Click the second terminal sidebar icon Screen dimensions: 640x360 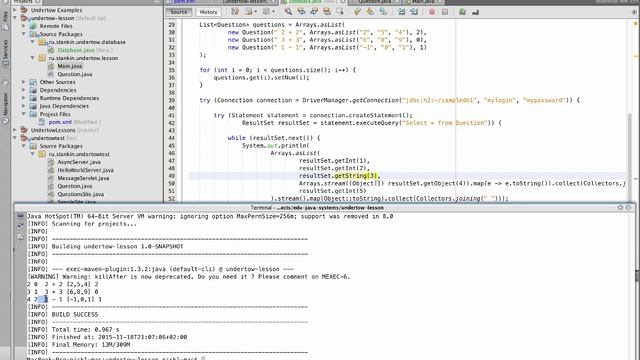[x=20, y=226]
